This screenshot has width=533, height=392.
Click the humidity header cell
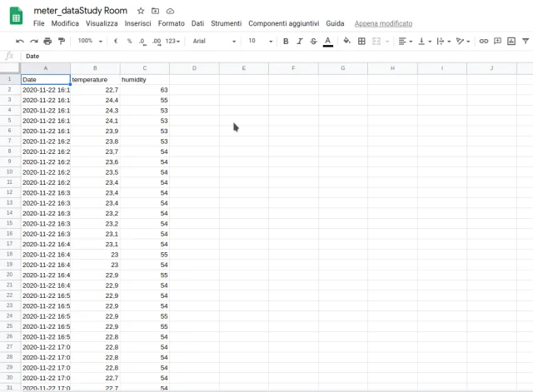tap(145, 80)
